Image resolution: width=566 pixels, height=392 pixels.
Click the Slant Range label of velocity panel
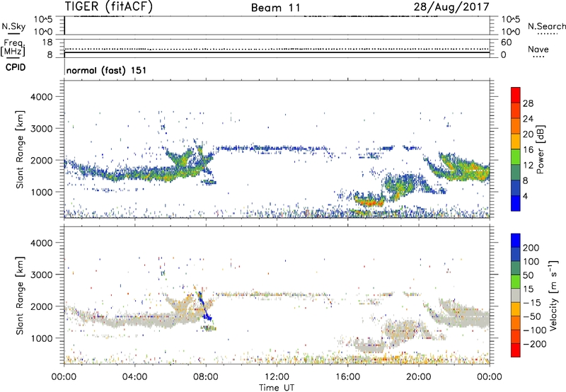[x=20, y=295]
